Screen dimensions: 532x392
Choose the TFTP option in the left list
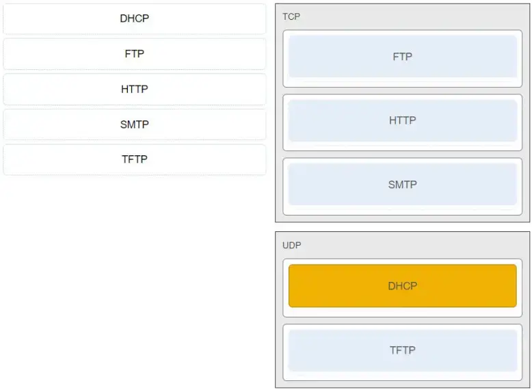(134, 159)
